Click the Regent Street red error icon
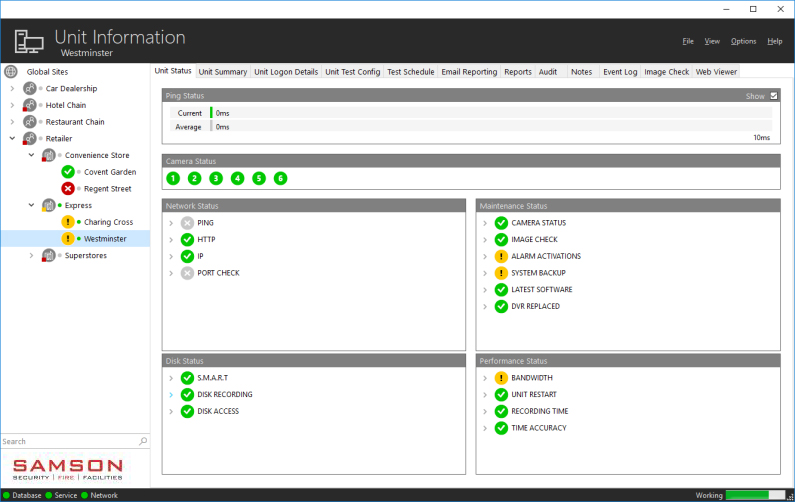The width and height of the screenshot is (795, 502). click(x=68, y=188)
